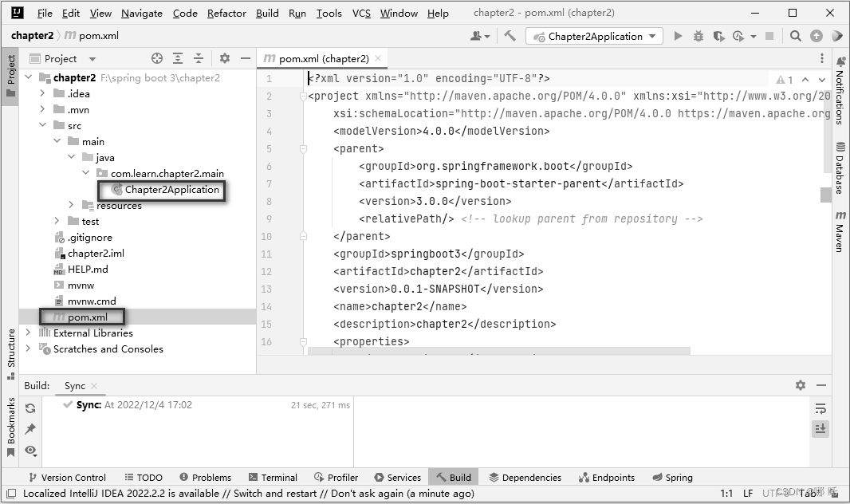Click the IDE update arrow icon
The image size is (850, 504).
coord(817,36)
